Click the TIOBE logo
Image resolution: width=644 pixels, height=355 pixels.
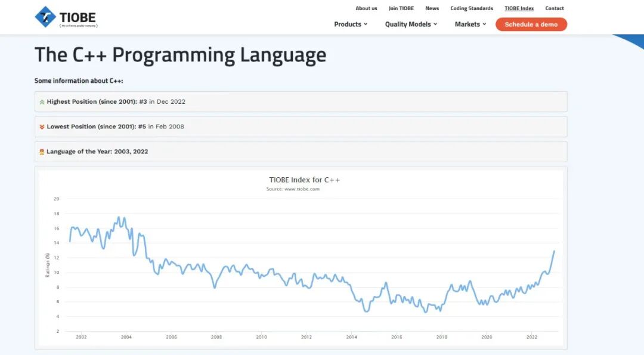click(66, 17)
